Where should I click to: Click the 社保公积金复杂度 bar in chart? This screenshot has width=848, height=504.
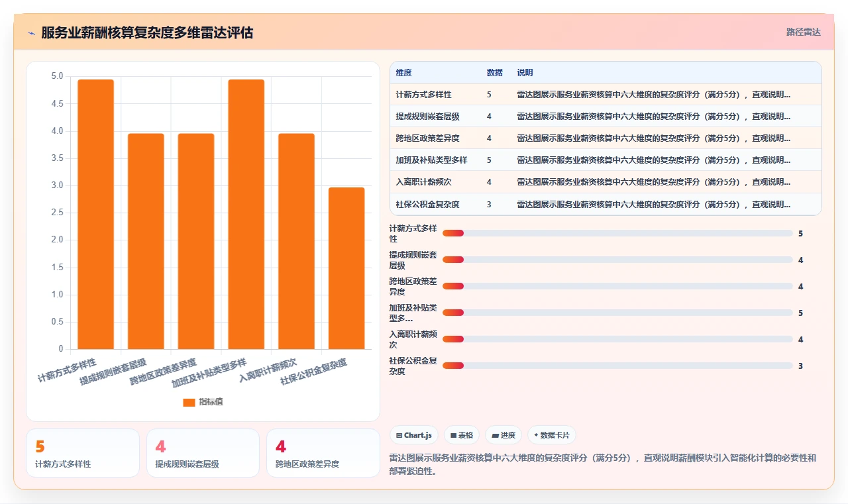tap(346, 268)
